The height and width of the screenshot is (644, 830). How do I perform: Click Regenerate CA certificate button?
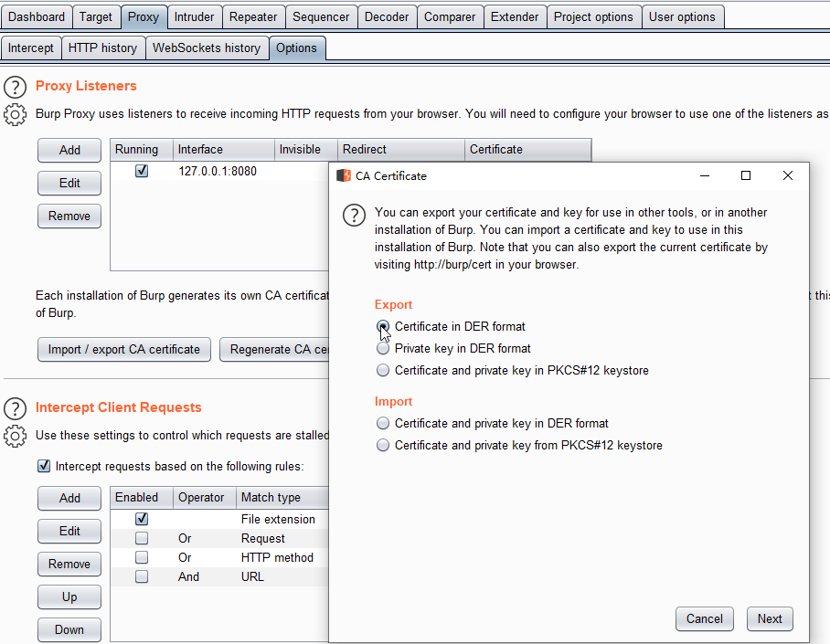pos(274,349)
